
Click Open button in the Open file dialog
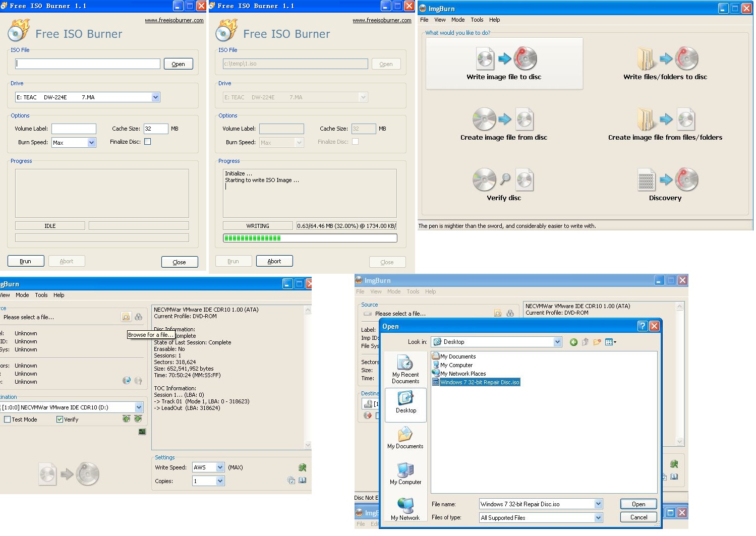(638, 504)
